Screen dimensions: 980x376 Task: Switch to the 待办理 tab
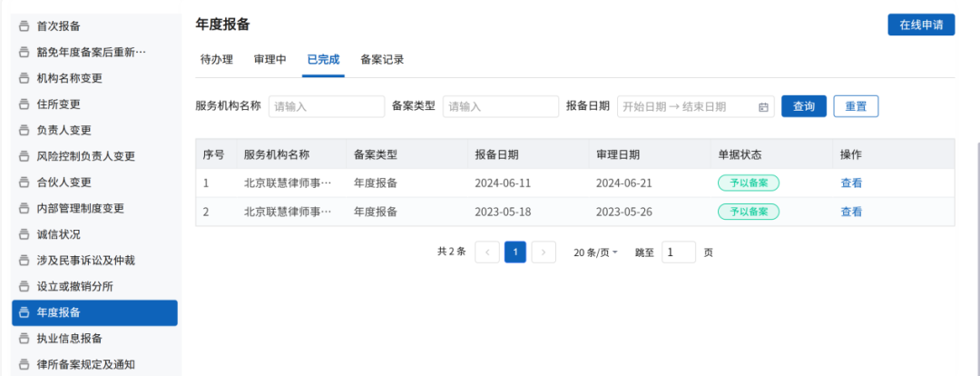[216, 60]
